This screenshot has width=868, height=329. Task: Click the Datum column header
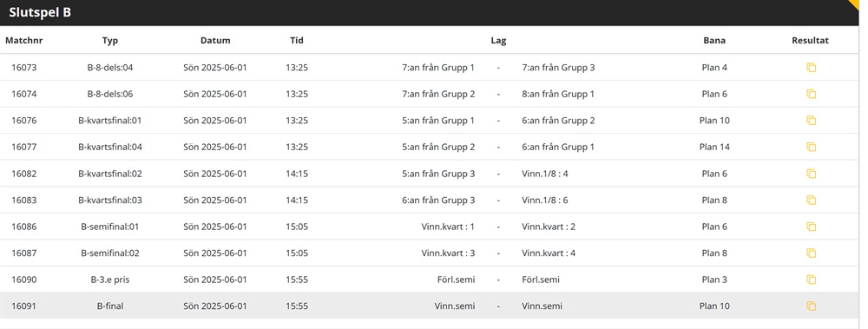coord(215,41)
